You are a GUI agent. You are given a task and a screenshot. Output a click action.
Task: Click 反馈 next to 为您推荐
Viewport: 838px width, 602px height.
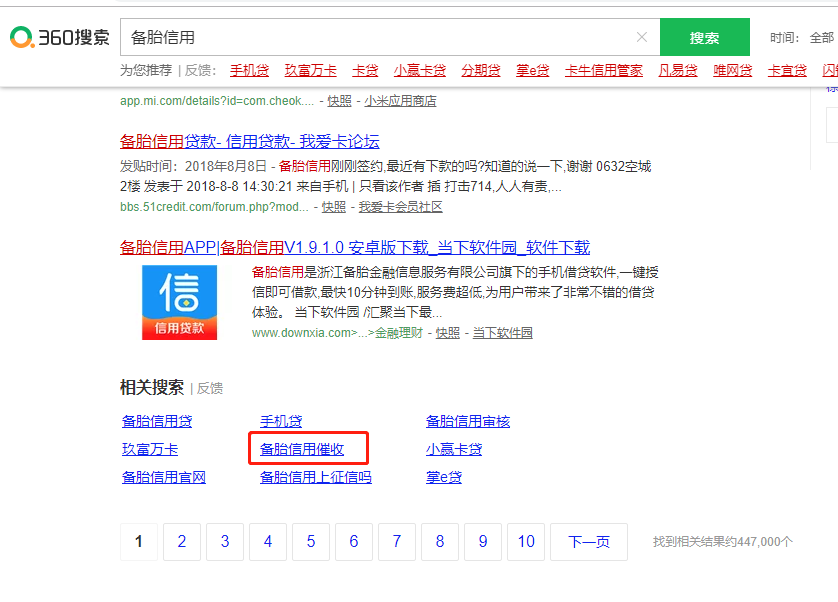click(200, 70)
